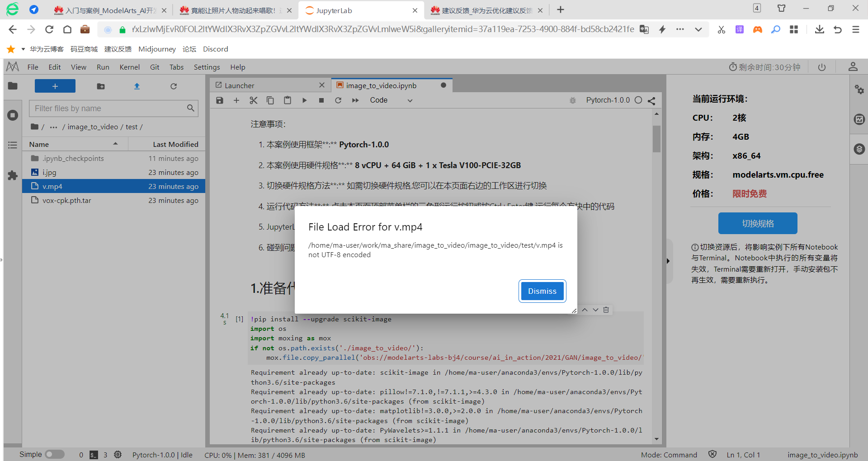Navigate to image_to_video breadcrumb folder
The image size is (868, 461).
point(93,127)
